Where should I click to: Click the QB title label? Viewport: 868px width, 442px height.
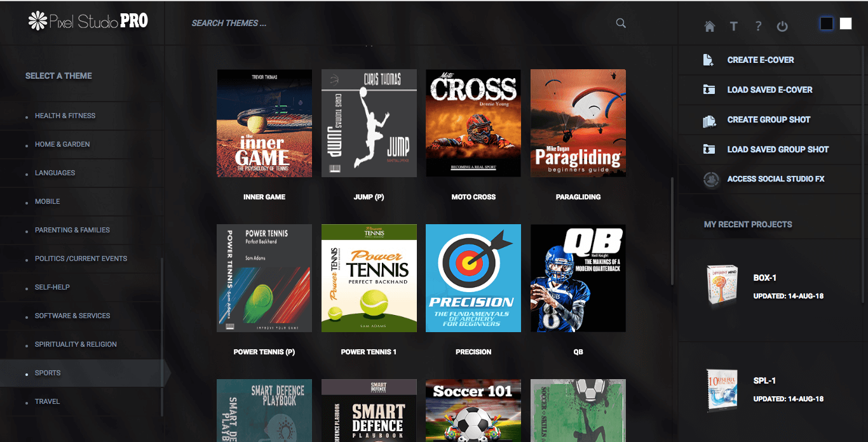point(578,352)
